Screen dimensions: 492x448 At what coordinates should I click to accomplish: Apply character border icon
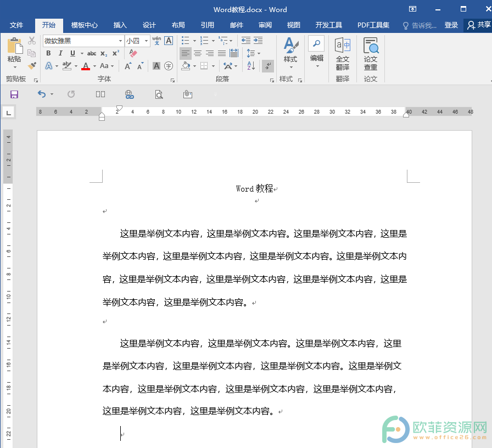pyautogui.click(x=169, y=41)
